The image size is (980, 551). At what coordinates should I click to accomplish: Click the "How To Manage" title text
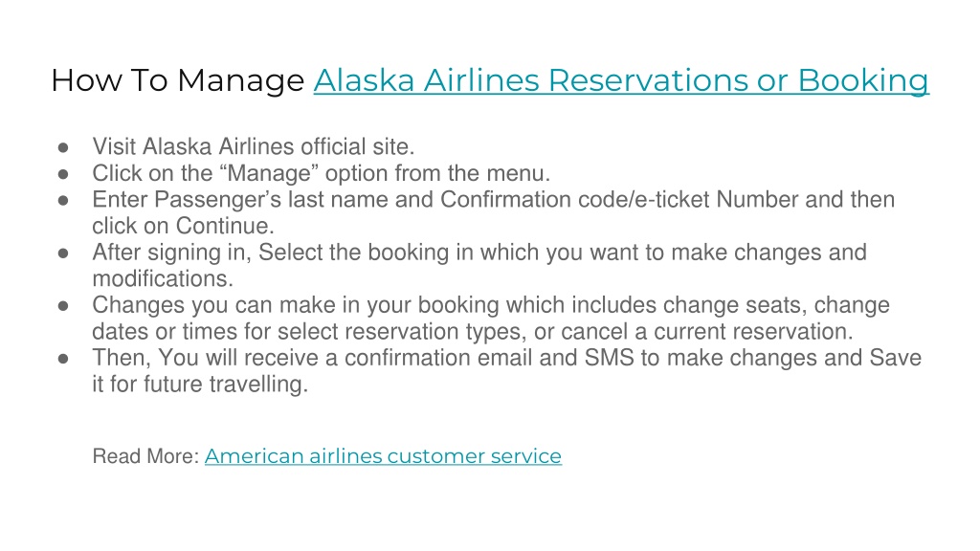(x=177, y=80)
